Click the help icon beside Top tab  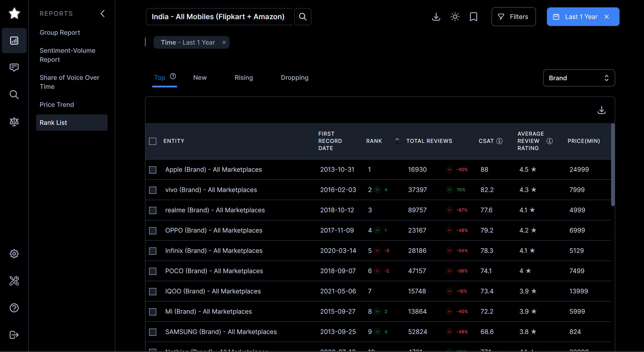click(x=173, y=76)
